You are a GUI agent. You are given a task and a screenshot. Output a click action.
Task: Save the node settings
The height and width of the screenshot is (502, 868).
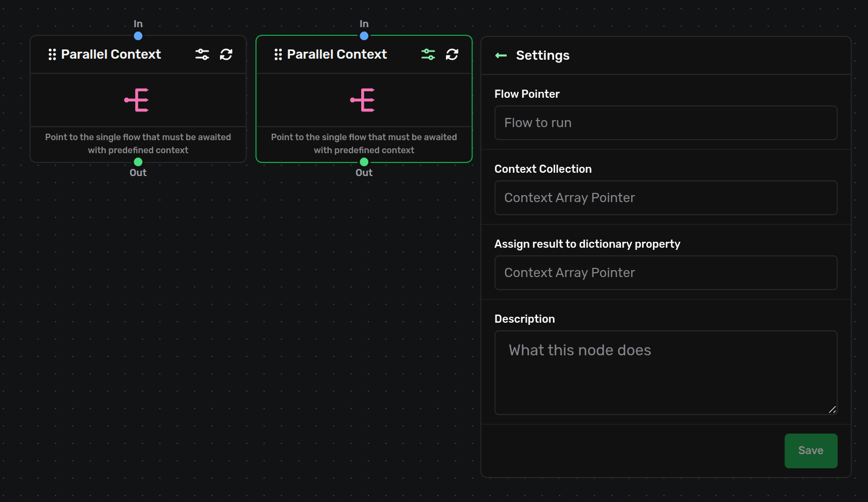(x=810, y=451)
